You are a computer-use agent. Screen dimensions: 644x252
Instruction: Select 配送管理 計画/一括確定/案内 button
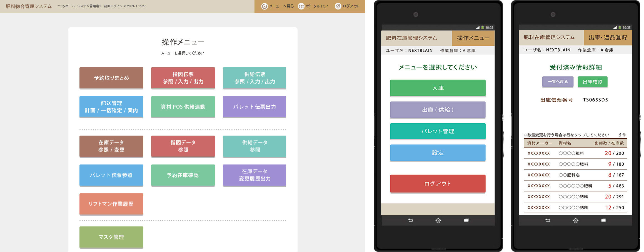point(111,107)
